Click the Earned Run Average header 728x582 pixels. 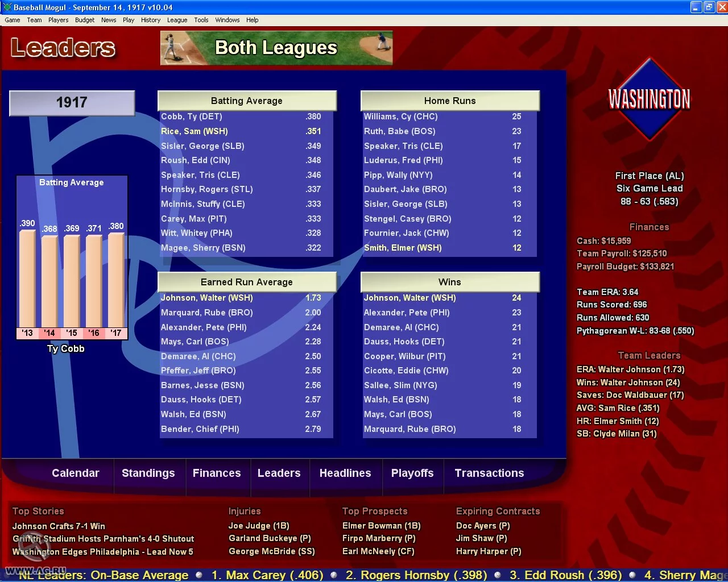[247, 282]
